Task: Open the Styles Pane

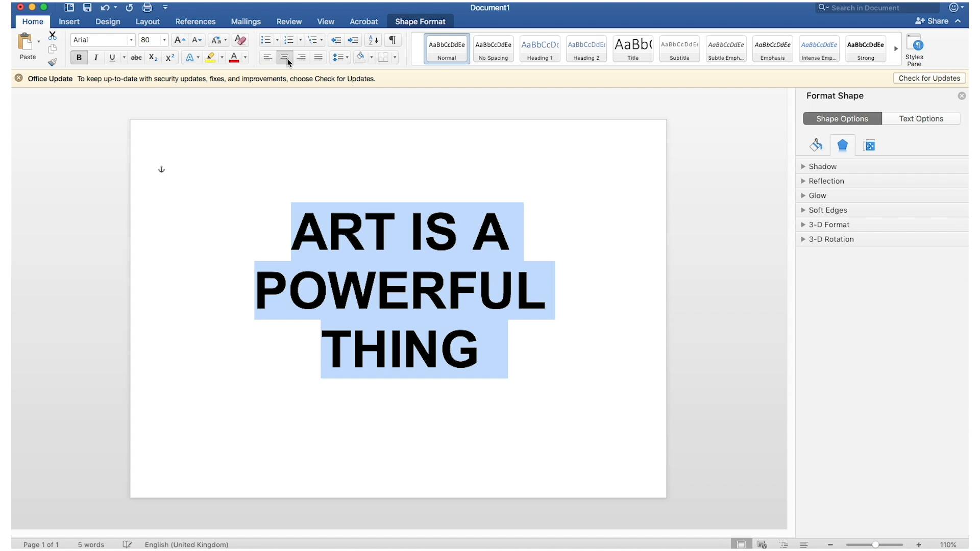Action: 914,50
